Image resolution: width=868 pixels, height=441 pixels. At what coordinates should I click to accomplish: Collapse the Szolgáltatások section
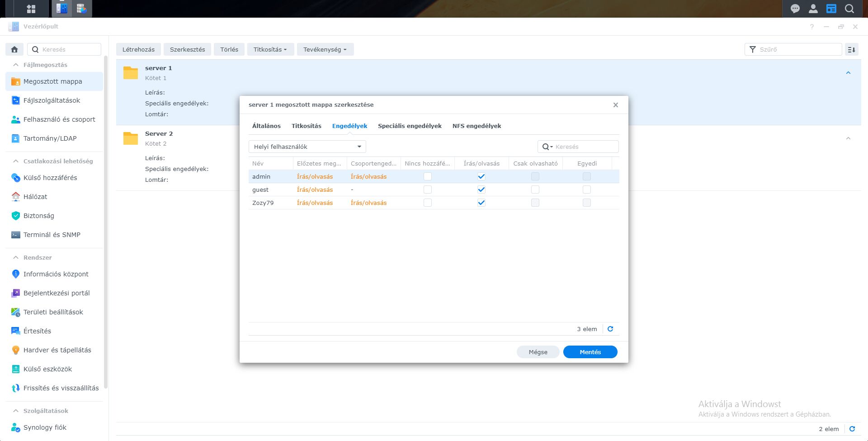click(x=16, y=411)
